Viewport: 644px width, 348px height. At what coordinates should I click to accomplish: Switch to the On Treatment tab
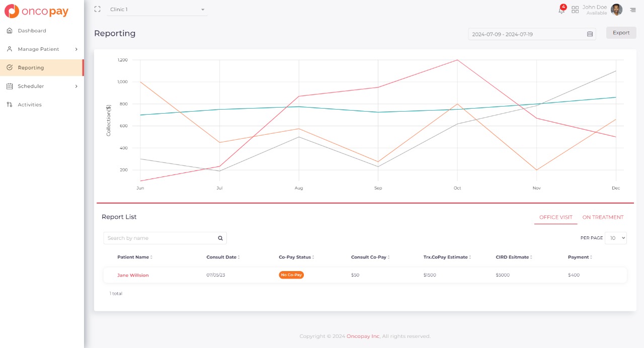click(603, 217)
